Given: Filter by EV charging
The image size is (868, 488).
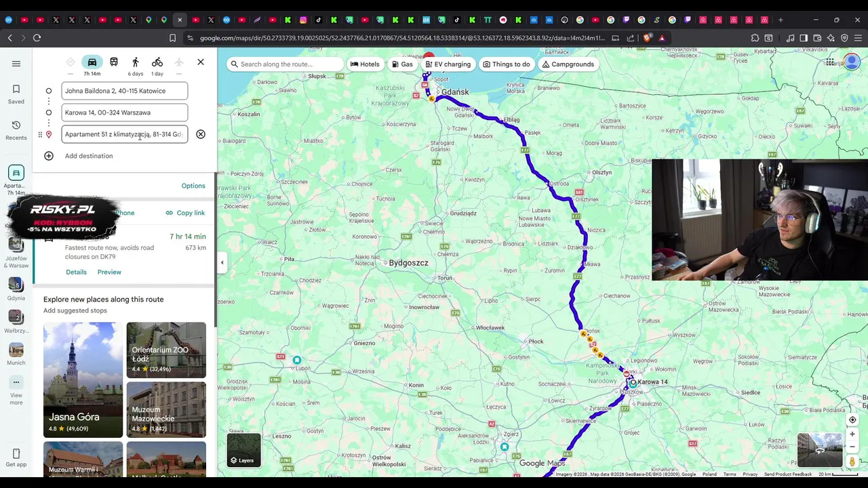Looking at the screenshot, I should (x=448, y=64).
